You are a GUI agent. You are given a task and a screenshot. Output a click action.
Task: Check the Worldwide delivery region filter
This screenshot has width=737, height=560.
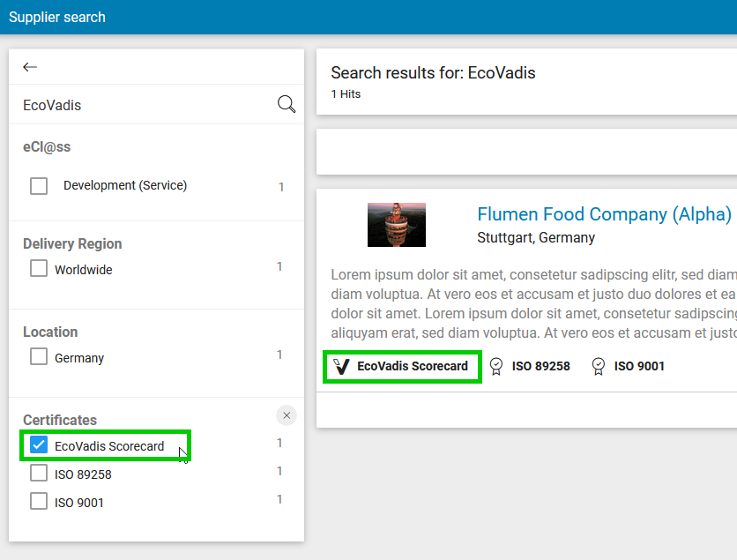point(38,267)
